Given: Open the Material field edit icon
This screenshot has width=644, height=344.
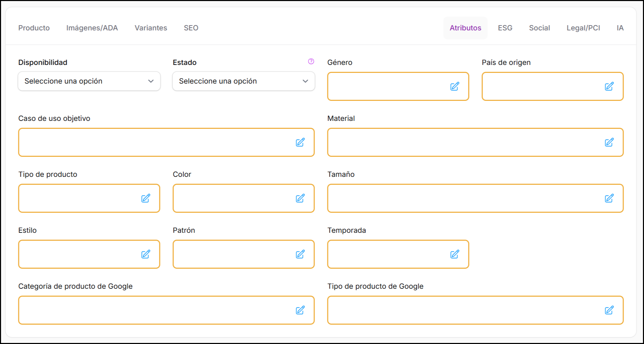Looking at the screenshot, I should click(609, 142).
